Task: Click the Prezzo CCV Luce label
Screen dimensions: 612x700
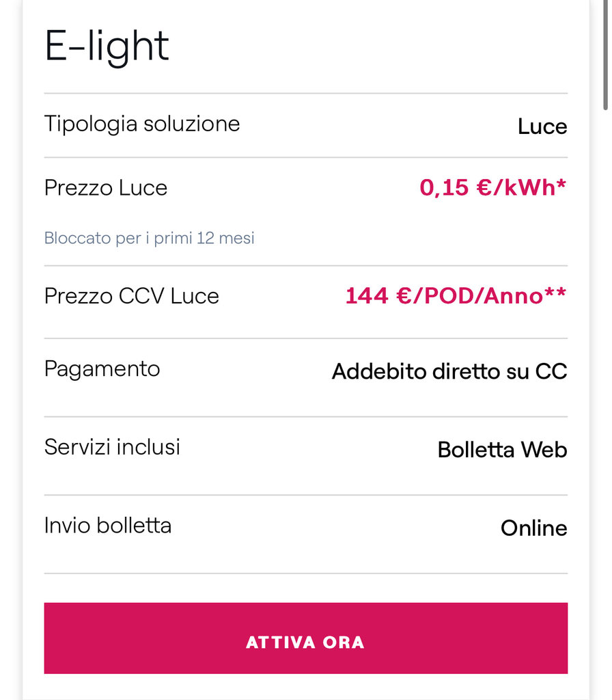Action: [132, 296]
